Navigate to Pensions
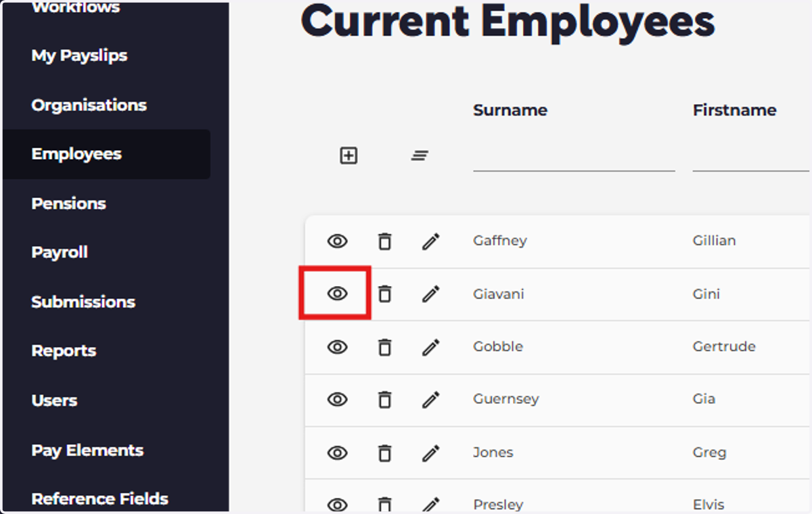This screenshot has width=812, height=514. tap(68, 204)
